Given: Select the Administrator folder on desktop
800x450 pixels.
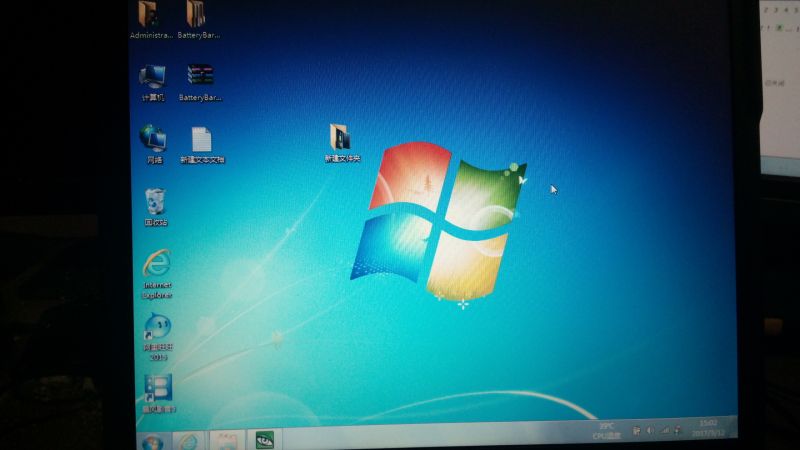Looking at the screenshot, I should [x=151, y=19].
